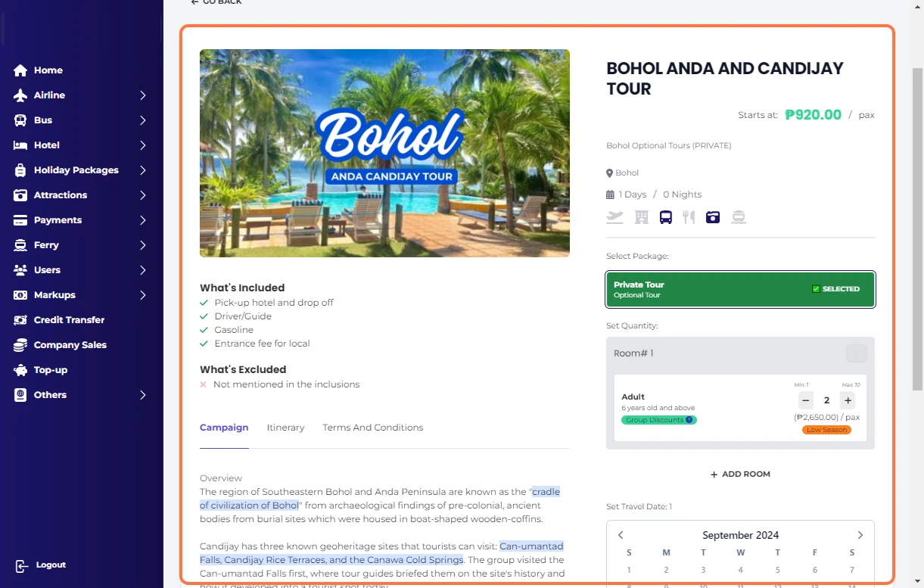Click the Hotel bed icon
The height and width of the screenshot is (588, 924).
[20, 145]
